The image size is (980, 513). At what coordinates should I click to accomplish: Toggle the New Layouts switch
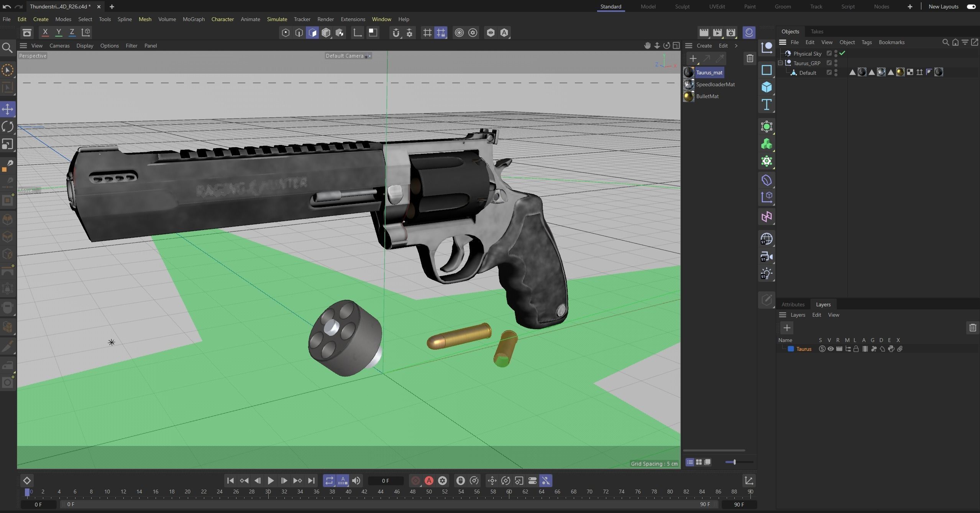pyautogui.click(x=971, y=7)
